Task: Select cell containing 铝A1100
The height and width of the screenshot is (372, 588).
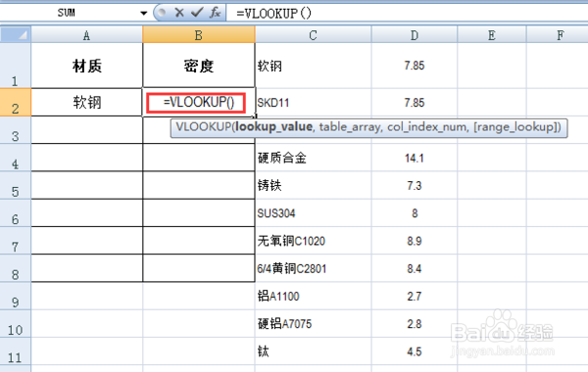Action: pos(314,296)
